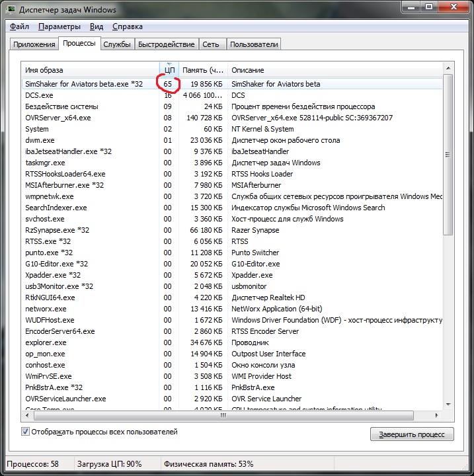Select the System process row
This screenshot has height=476, width=474.
point(232,129)
